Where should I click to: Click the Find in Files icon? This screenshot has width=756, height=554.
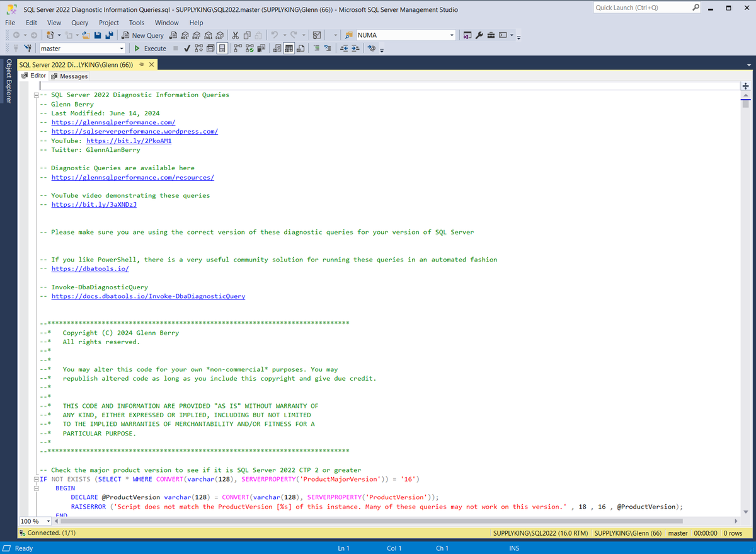tap(348, 35)
